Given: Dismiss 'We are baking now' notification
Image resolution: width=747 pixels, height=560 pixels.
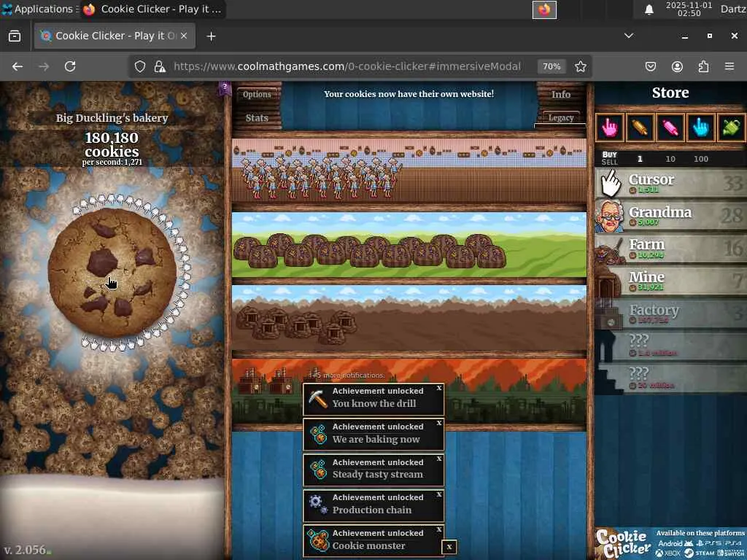Looking at the screenshot, I should tap(438, 423).
